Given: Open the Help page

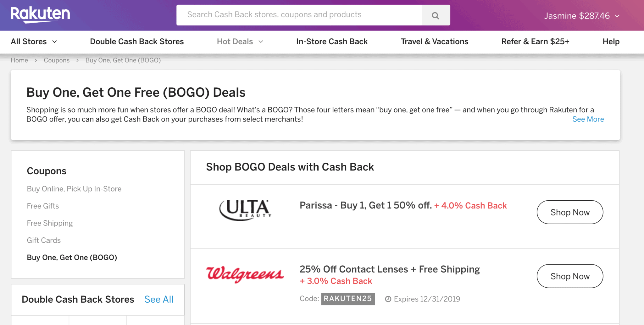Looking at the screenshot, I should (x=610, y=41).
